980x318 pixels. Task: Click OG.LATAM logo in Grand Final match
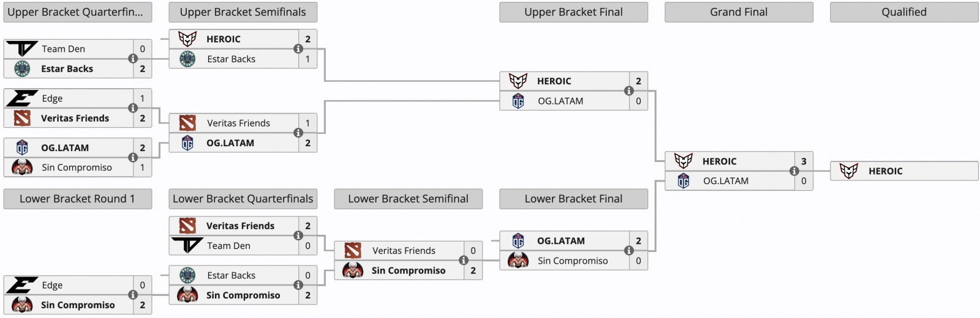coord(684,181)
